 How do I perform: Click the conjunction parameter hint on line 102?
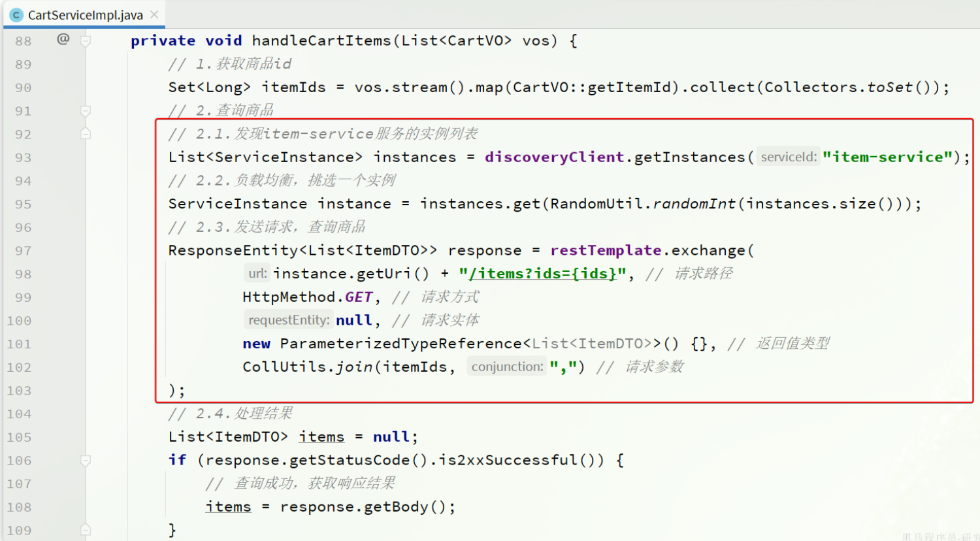click(507, 367)
